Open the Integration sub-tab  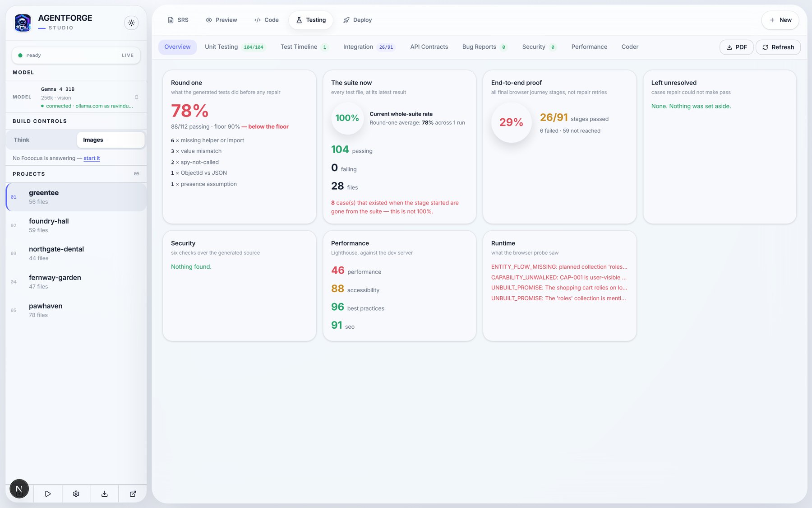(369, 47)
